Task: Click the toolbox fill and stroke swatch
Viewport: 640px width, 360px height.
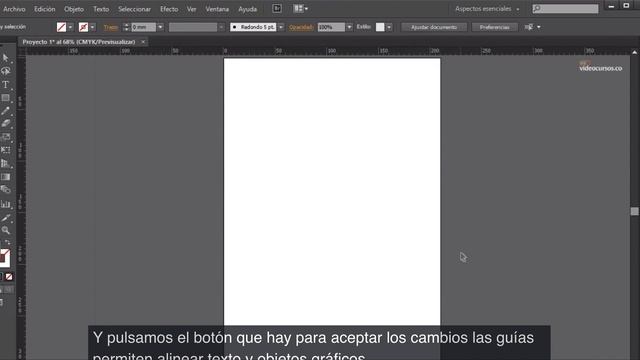Action: pyautogui.click(x=4, y=258)
